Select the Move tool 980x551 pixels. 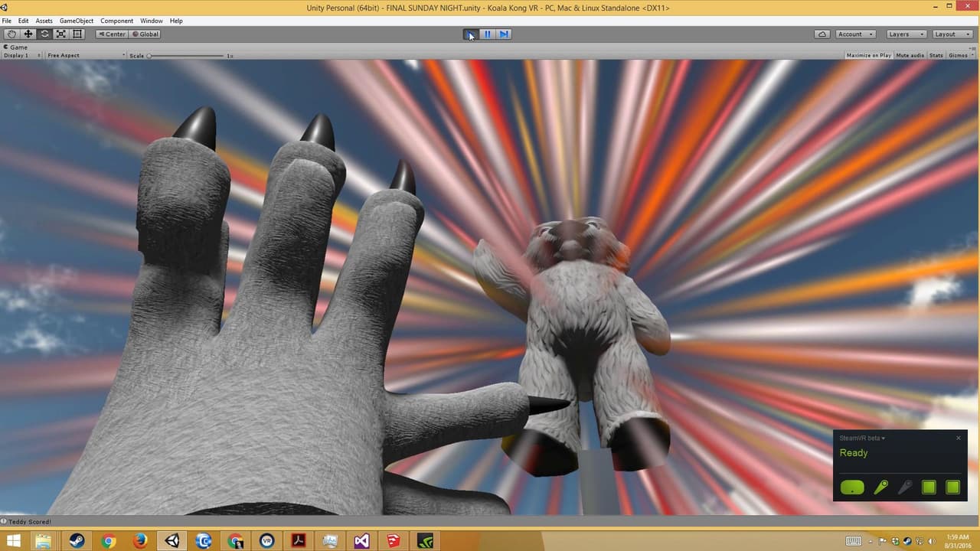pos(28,34)
